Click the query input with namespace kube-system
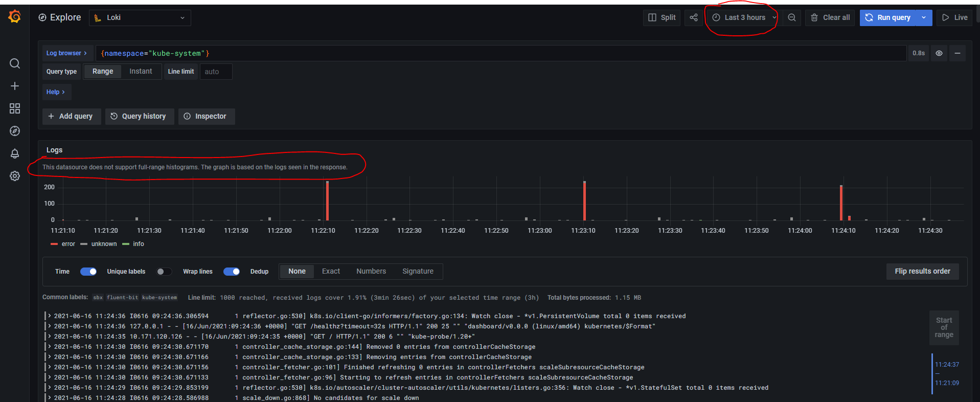The image size is (980, 402). click(501, 53)
